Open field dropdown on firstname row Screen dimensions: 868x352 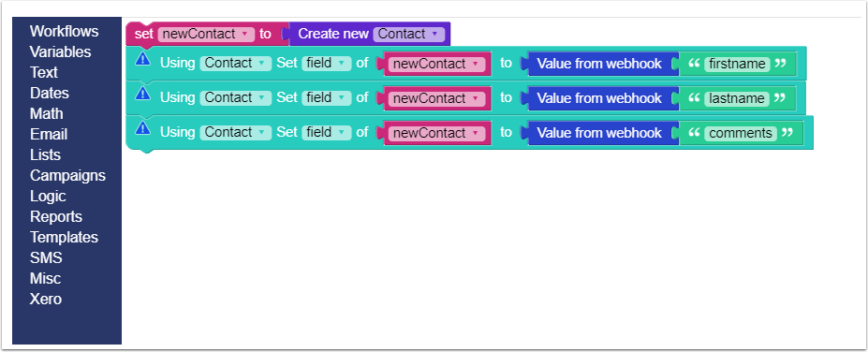(326, 63)
